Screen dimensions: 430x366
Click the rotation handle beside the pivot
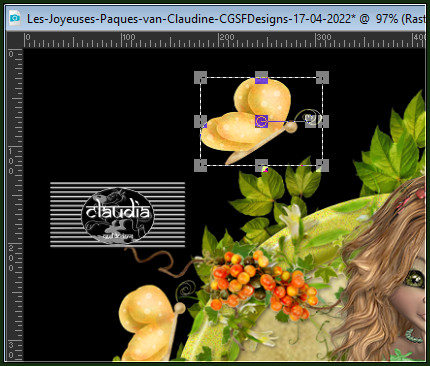[x=310, y=121]
